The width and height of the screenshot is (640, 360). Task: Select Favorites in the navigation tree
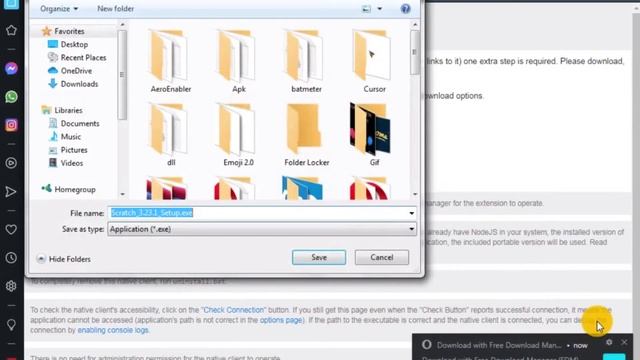(x=64, y=31)
